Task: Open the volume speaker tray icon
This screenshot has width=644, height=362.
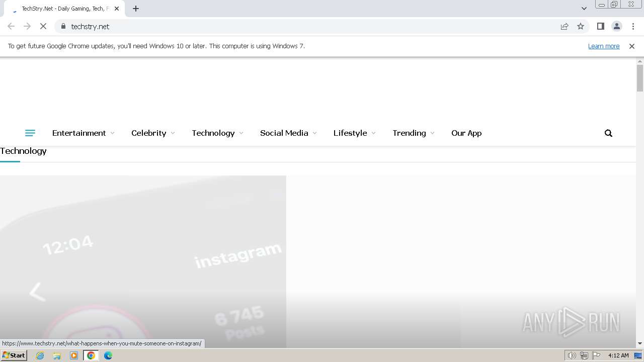Action: [x=572, y=355]
